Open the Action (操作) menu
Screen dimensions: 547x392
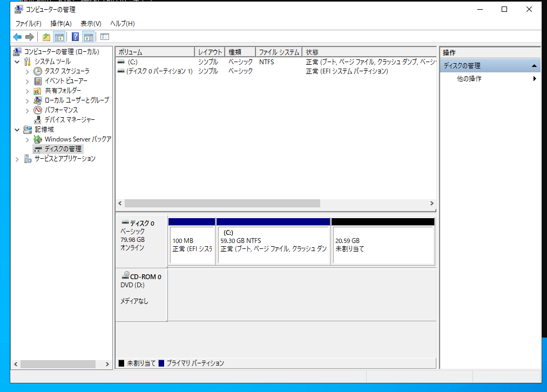[60, 23]
